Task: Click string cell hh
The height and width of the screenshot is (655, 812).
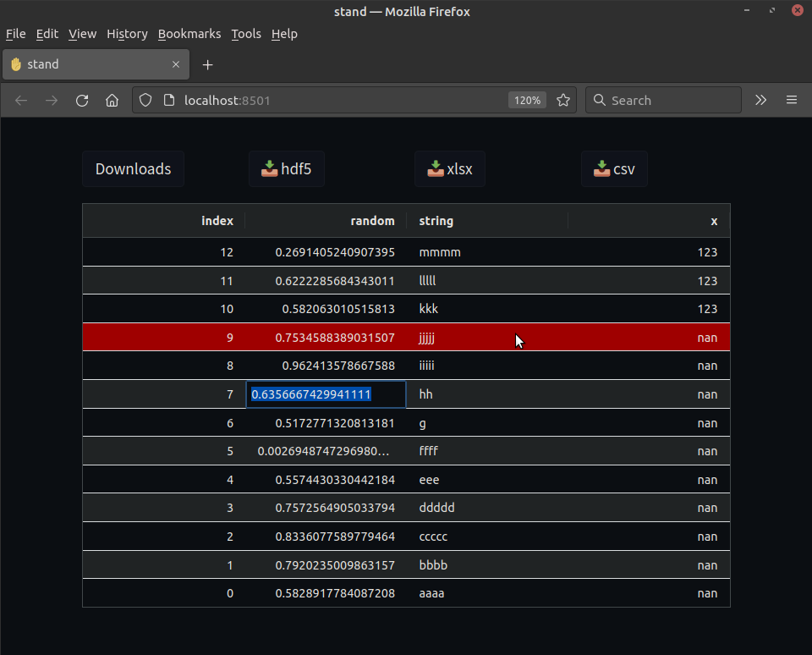Action: 487,394
